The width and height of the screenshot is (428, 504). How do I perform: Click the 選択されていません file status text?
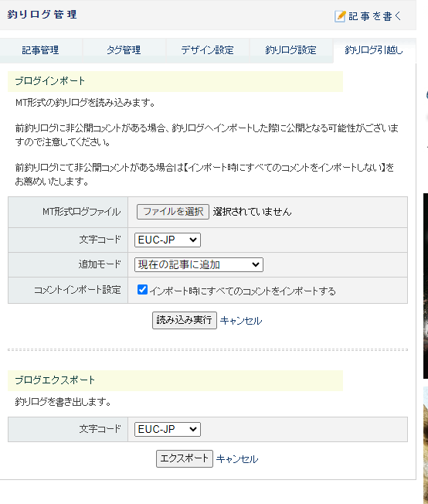coord(252,212)
